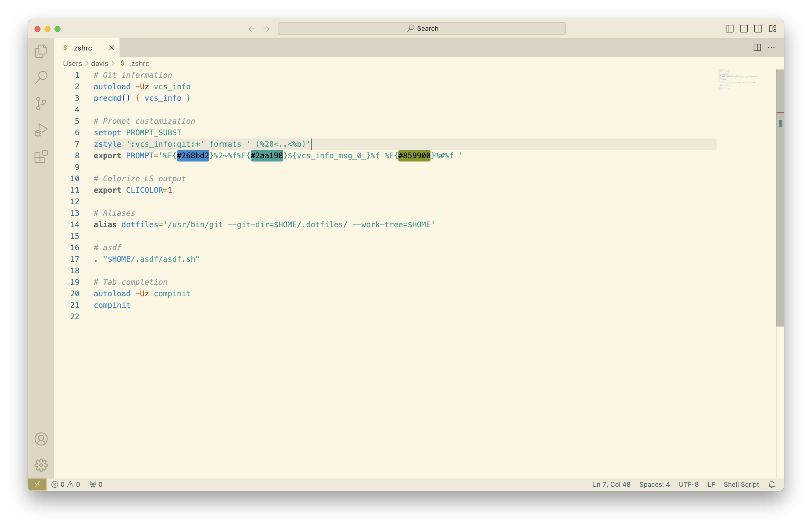
Task: Open Customize Layout options
Action: click(772, 29)
